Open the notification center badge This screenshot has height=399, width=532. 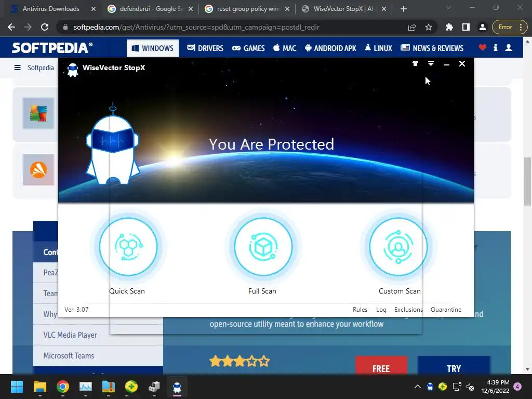click(517, 387)
